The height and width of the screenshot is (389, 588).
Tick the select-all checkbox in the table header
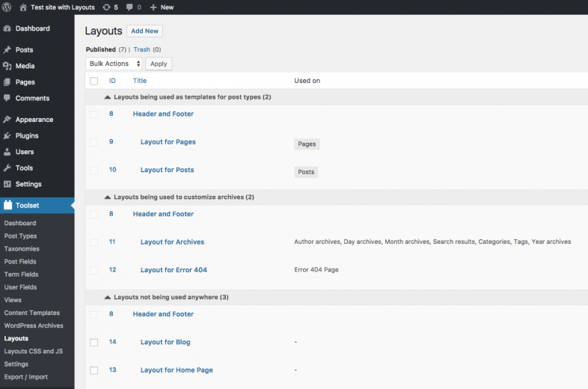coord(94,81)
